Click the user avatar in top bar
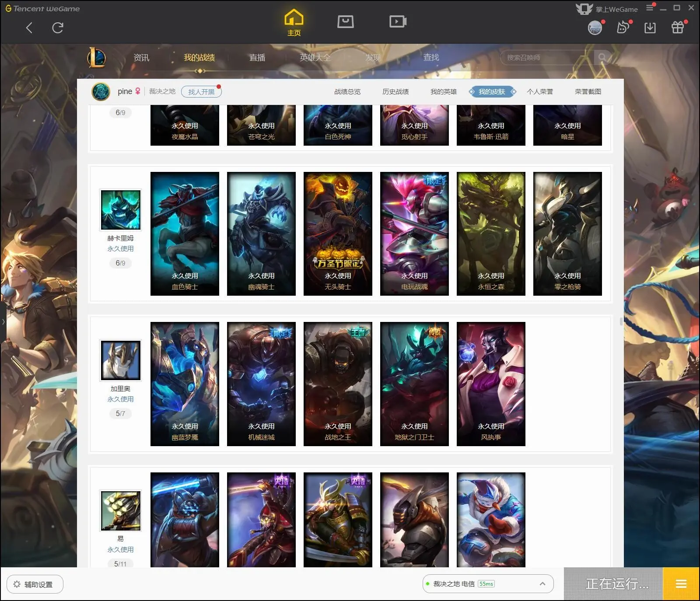Image resolution: width=700 pixels, height=601 pixels. click(595, 28)
